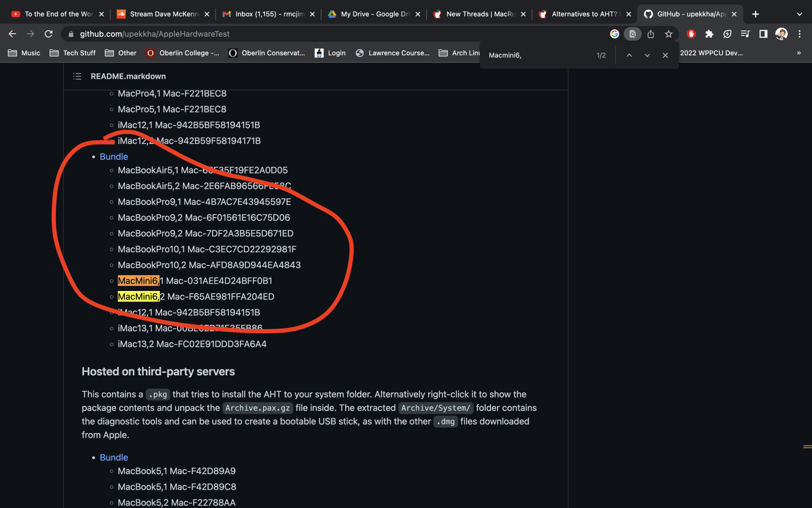Click the red ad blocker extension icon

[x=691, y=34]
